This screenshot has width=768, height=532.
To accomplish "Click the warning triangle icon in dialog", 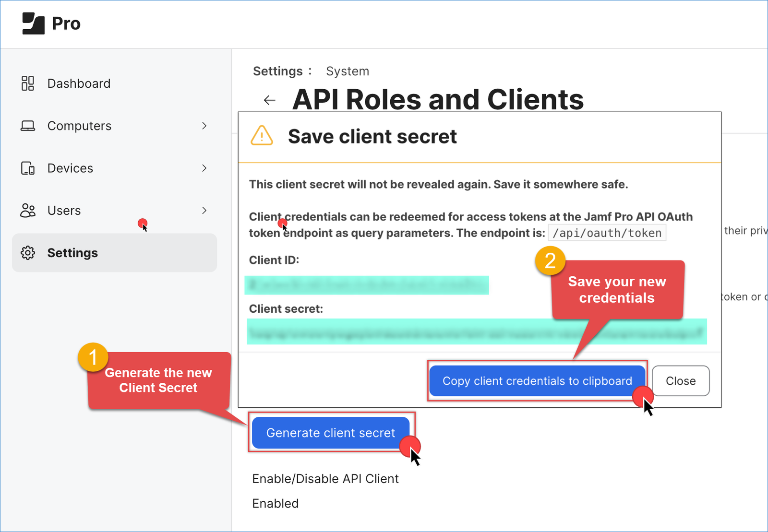I will coord(262,136).
